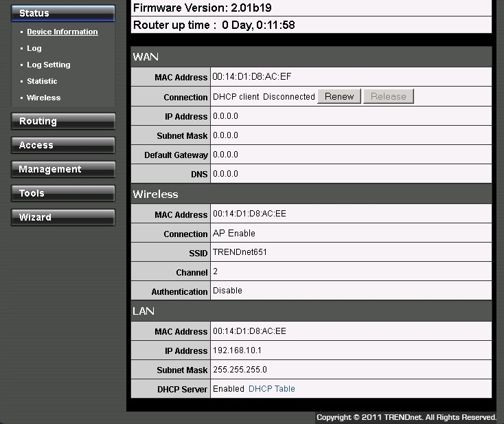Go to Log Setting page
The height and width of the screenshot is (424, 504).
tap(48, 65)
